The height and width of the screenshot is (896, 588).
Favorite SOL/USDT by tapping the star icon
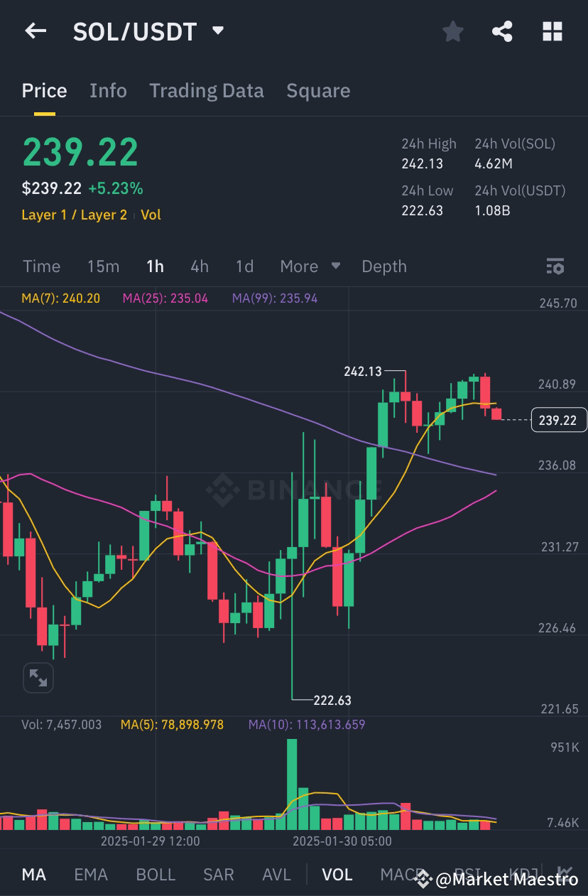pyautogui.click(x=452, y=31)
